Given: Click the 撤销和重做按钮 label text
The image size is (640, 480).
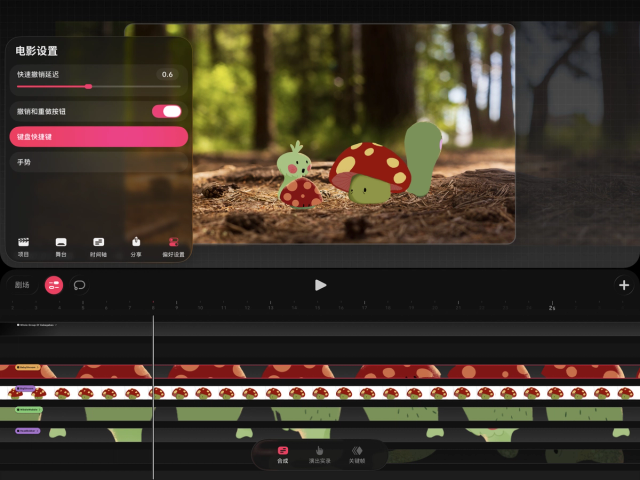Looking at the screenshot, I should (x=41, y=111).
